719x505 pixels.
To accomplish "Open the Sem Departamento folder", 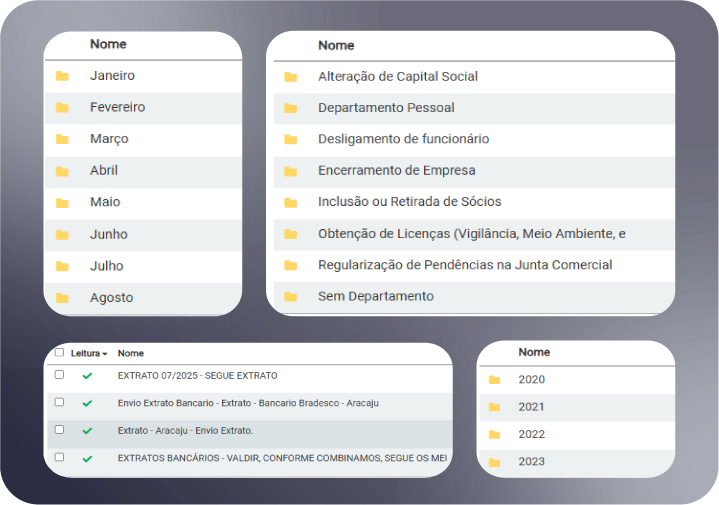I will [375, 297].
